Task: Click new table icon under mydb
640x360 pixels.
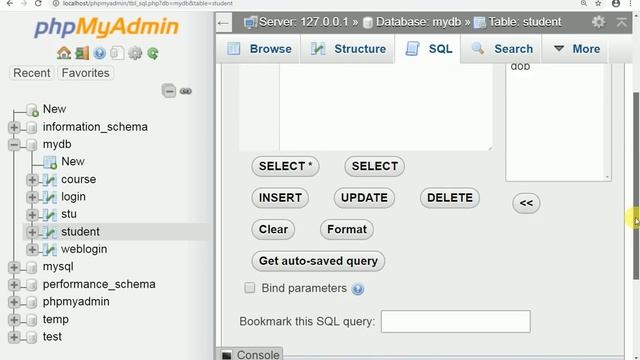Action: click(x=50, y=162)
